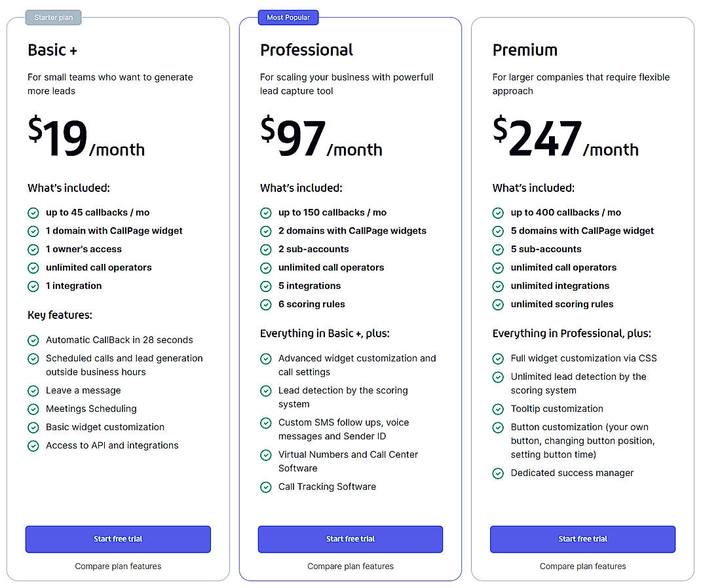The image size is (701, 588).
Task: Click the checkmark beside 'Tooltip customization'
Action: 499,409
